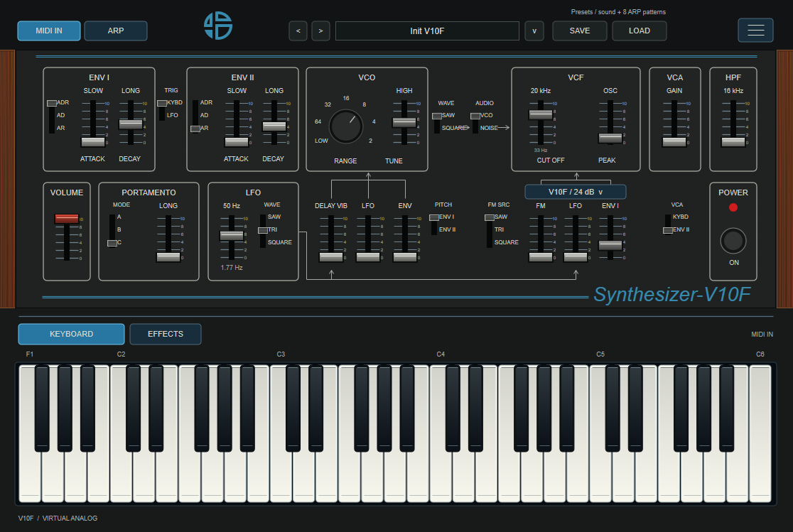793x532 pixels.
Task: Click ENV I ATTACK slider handle
Action: pyautogui.click(x=93, y=141)
